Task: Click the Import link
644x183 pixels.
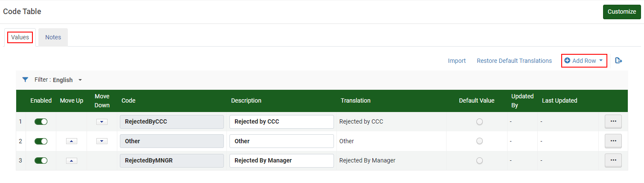Action: [x=456, y=61]
